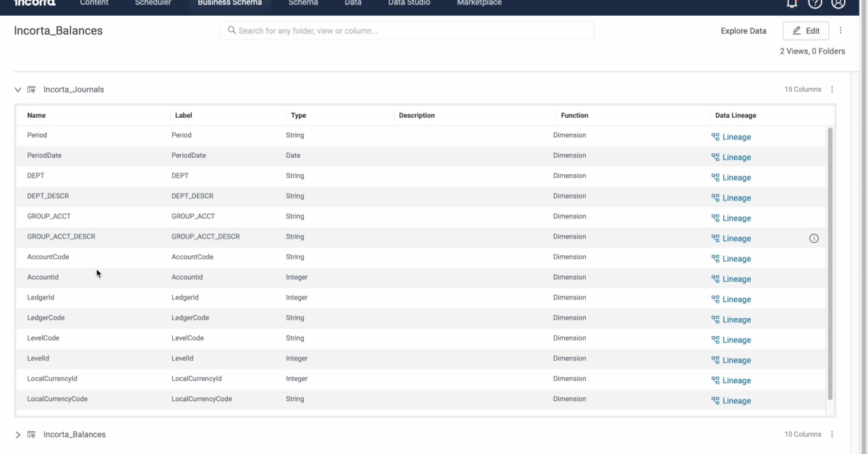
Task: Select the LocalCurrencyCode name cell
Action: 57,398
